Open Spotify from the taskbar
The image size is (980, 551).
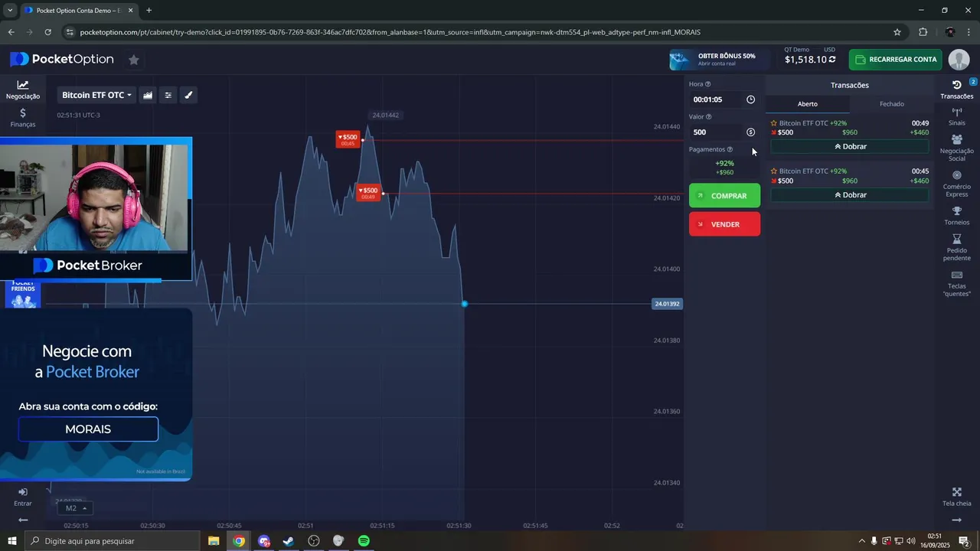(364, 541)
